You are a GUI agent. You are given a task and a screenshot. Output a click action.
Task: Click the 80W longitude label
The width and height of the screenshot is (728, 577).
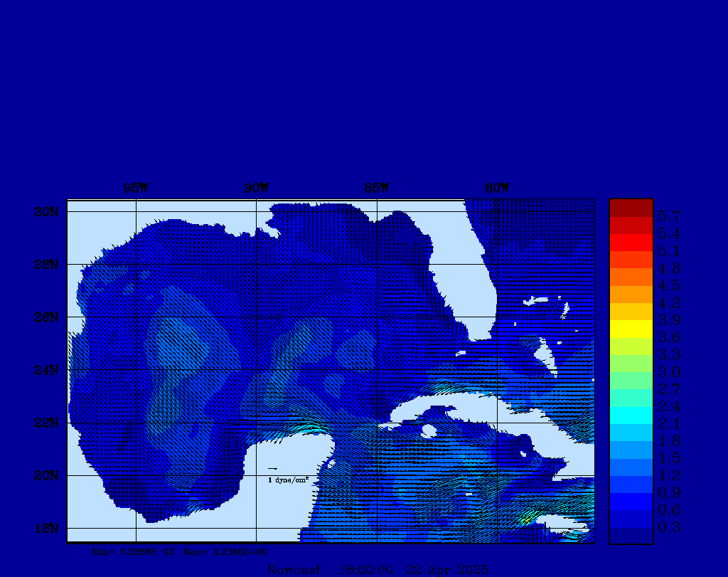pyautogui.click(x=497, y=189)
